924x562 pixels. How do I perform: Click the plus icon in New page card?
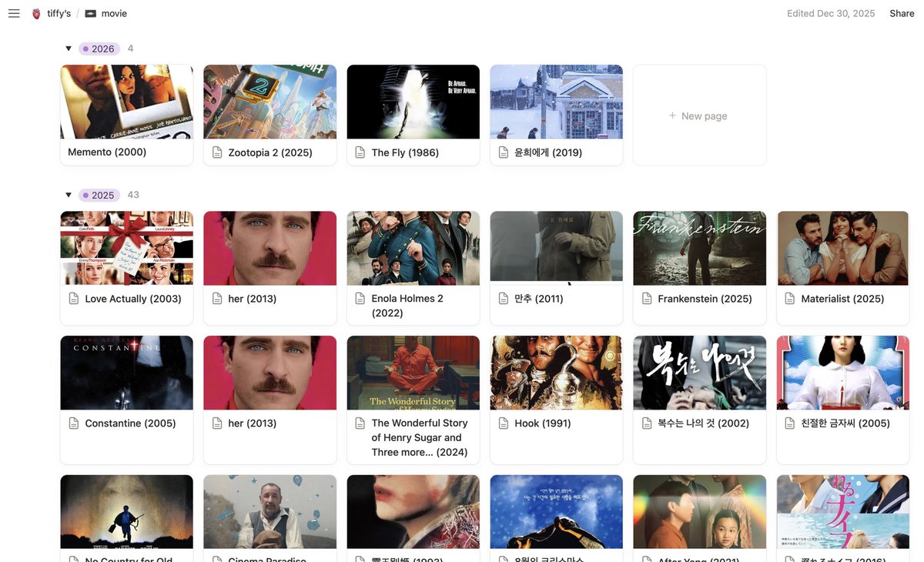pos(672,115)
